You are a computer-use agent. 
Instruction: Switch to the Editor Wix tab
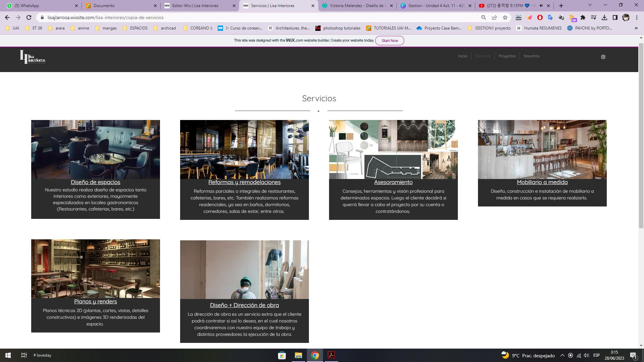[195, 6]
